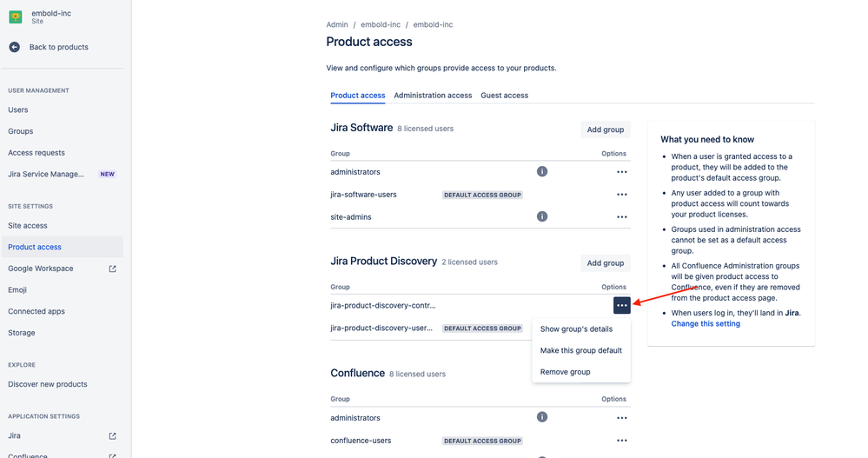
Task: Click the embold-inc site logo icon
Action: tap(16, 17)
